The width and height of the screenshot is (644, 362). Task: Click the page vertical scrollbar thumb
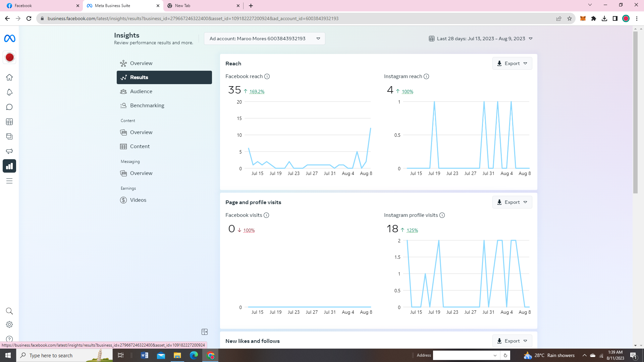pyautogui.click(x=635, y=112)
